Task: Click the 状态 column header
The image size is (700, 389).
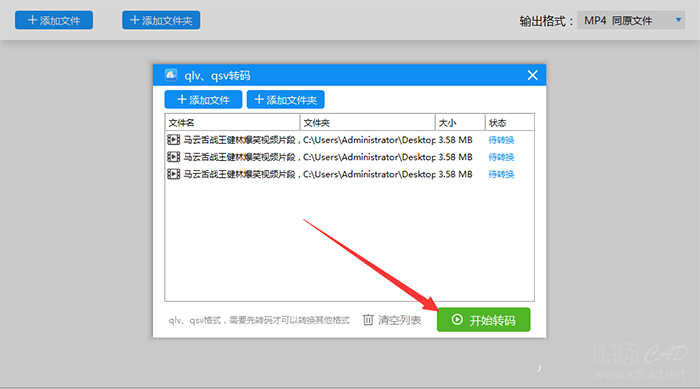Action: coord(509,122)
